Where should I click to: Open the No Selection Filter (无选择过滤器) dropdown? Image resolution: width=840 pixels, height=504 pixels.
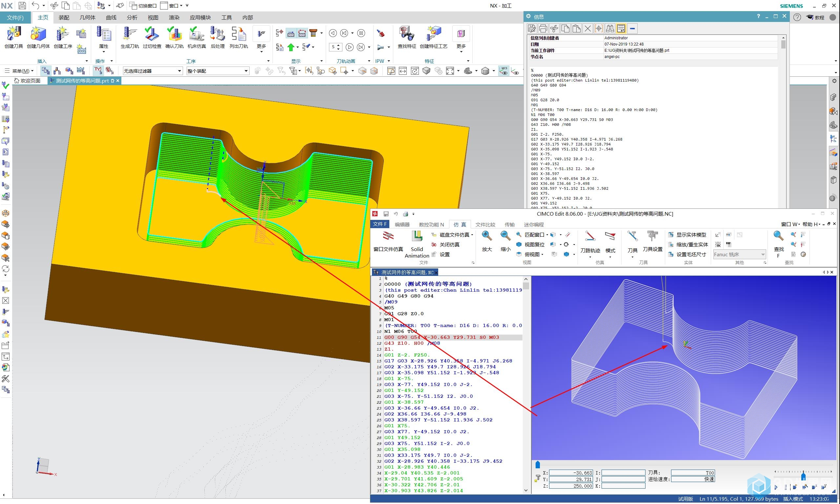[x=152, y=71]
